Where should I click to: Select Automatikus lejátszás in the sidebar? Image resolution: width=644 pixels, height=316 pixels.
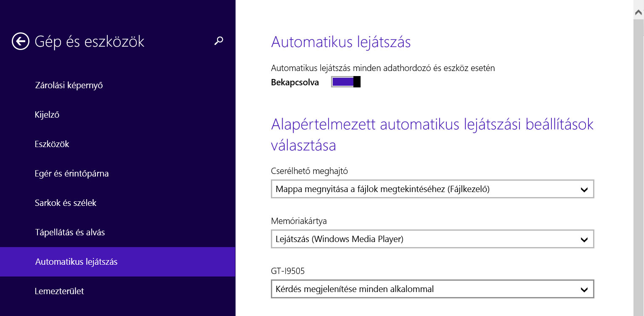[76, 262]
